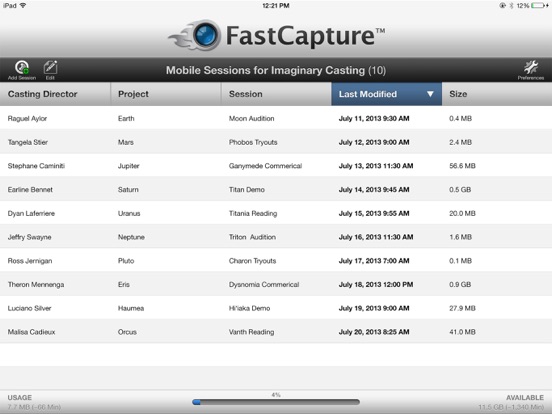Image resolution: width=552 pixels, height=414 pixels.
Task: Click the USAGE label at bottom
Action: tap(20, 397)
